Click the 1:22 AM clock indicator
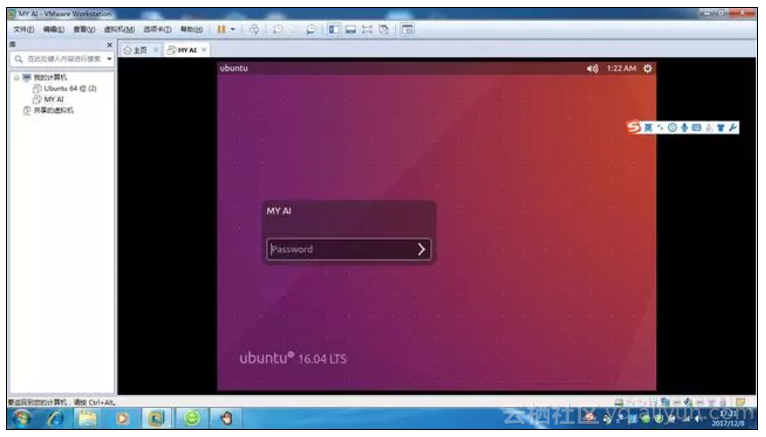The width and height of the screenshot is (766, 437). 621,68
